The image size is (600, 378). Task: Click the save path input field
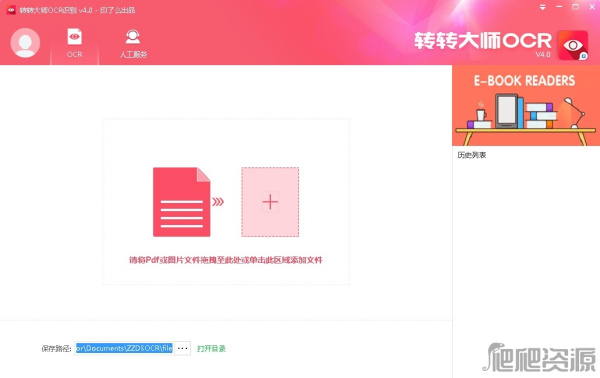pos(124,348)
